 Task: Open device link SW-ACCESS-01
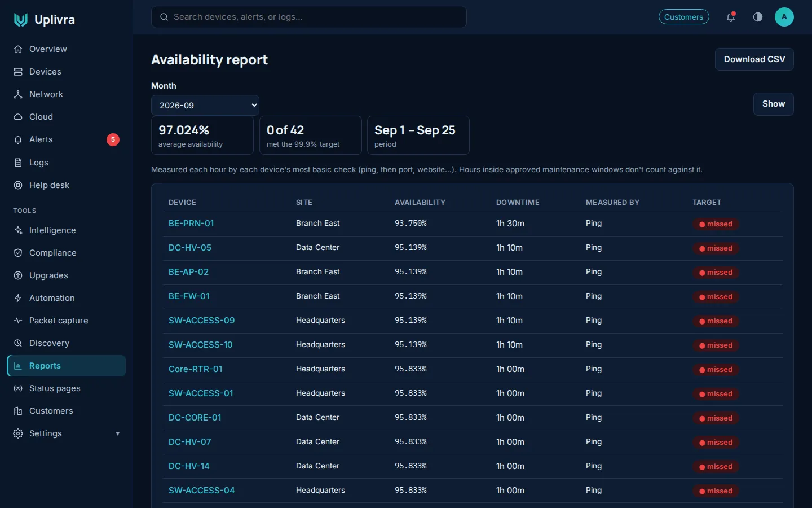201,393
